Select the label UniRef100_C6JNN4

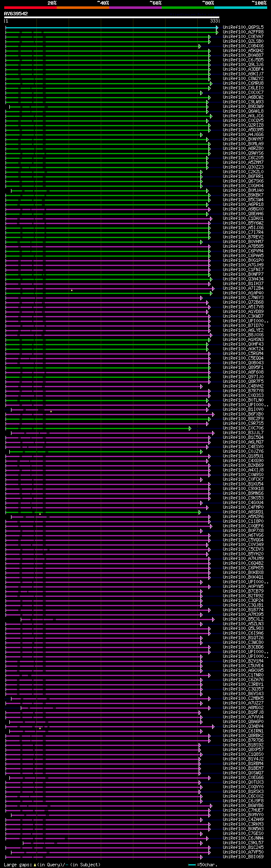243,838
